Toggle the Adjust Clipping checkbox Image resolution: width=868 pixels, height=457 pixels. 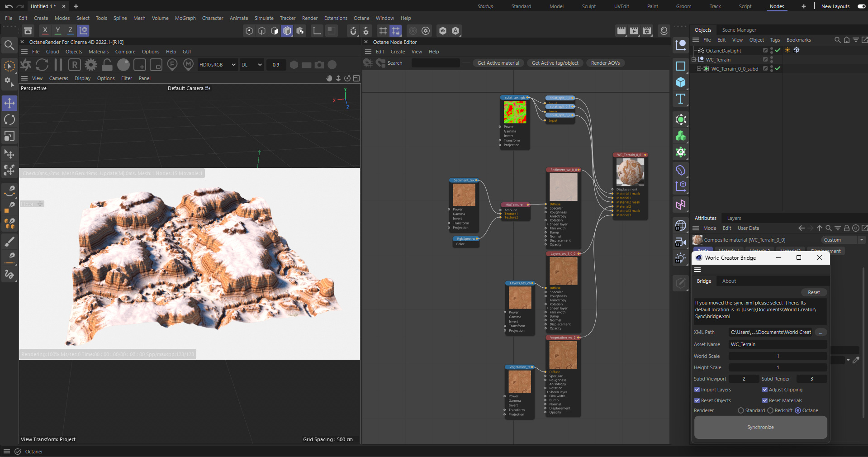(765, 390)
